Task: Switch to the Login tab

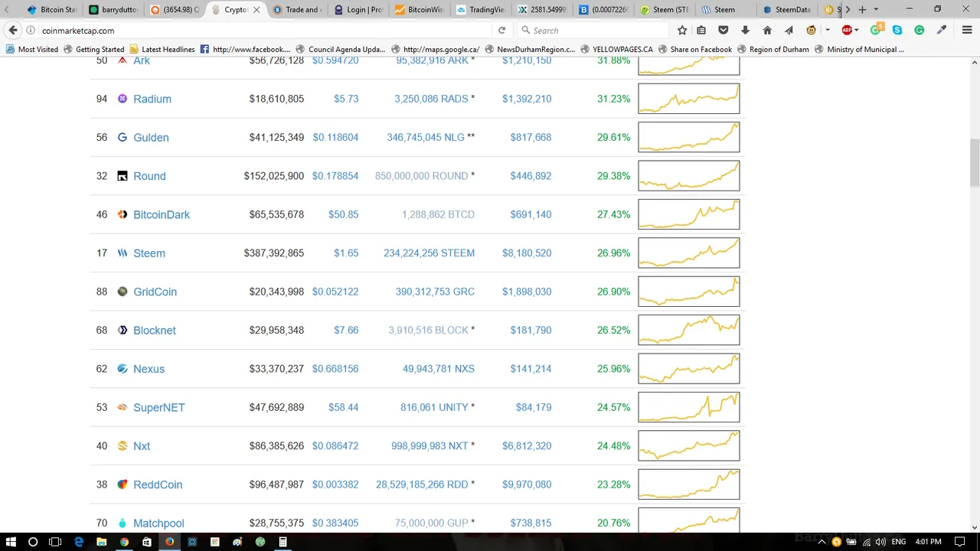Action: [x=359, y=10]
